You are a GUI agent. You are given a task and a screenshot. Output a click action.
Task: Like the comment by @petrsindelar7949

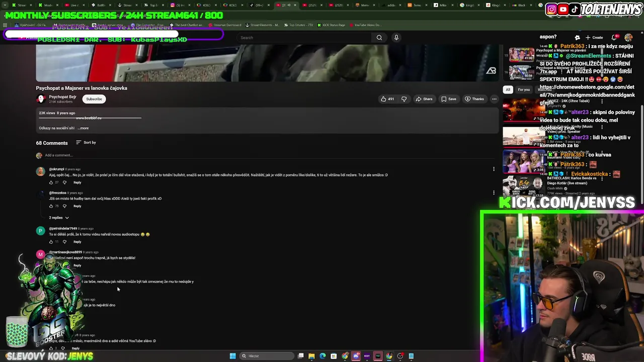pyautogui.click(x=51, y=242)
